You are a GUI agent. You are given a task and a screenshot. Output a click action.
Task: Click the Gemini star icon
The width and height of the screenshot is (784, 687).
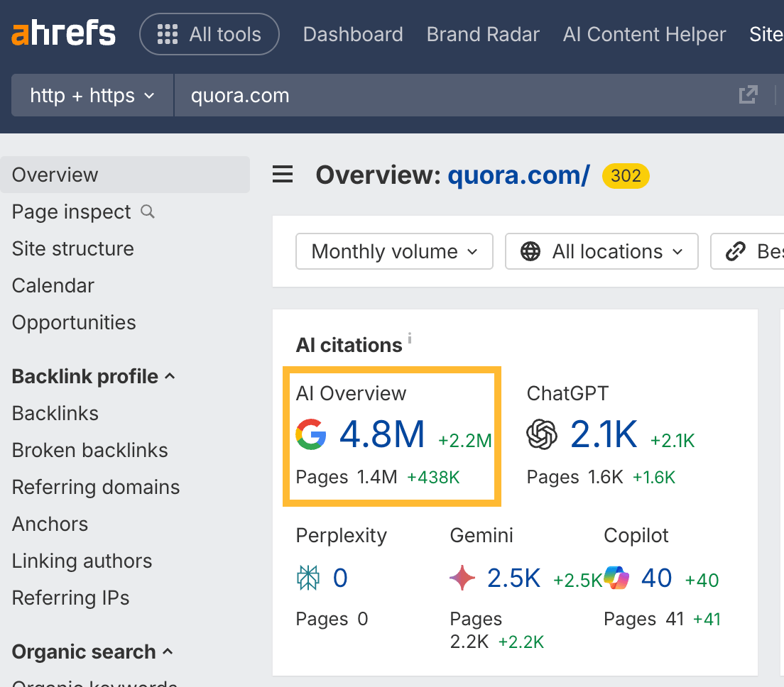pyautogui.click(x=462, y=578)
